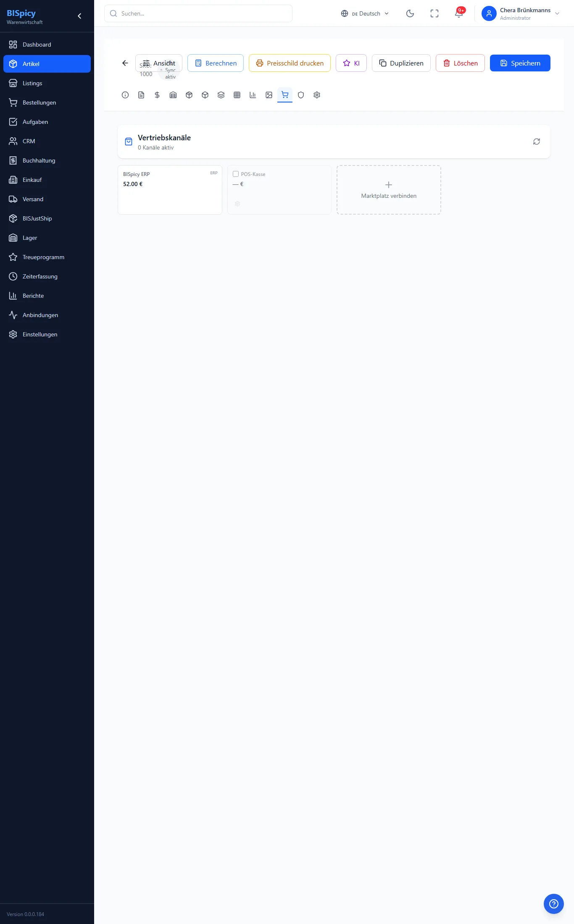Click the 52.00 € price value
Viewport: 574px width, 924px height.
coord(133,184)
